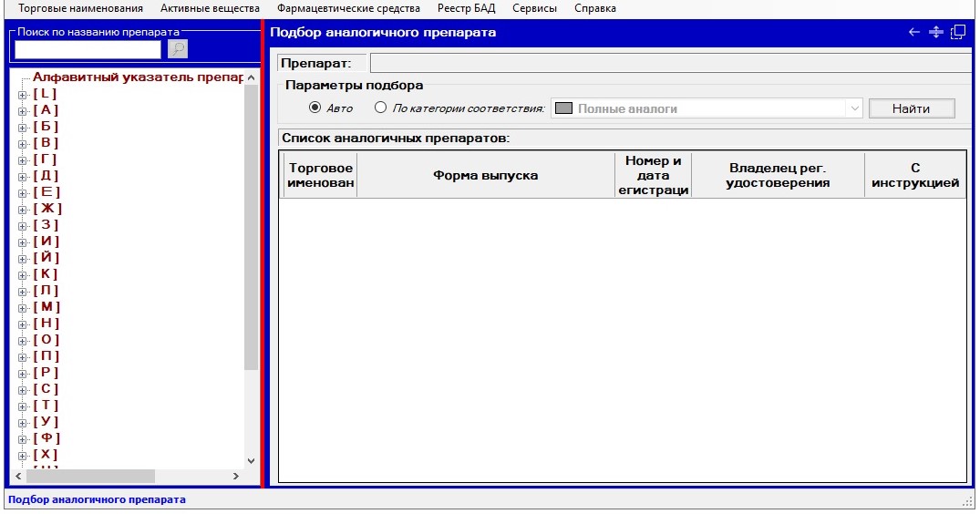Click the gray square beside Полные аналоги
980x514 pixels.
pyautogui.click(x=564, y=108)
